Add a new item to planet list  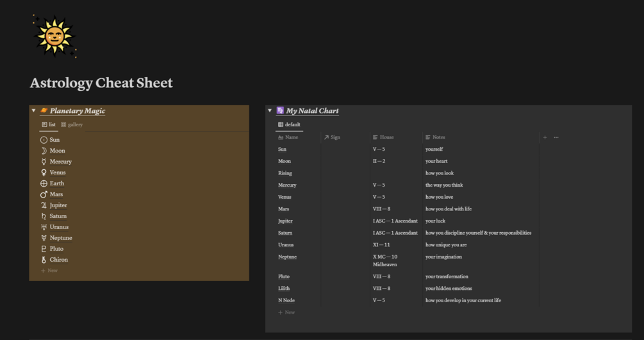click(x=49, y=271)
